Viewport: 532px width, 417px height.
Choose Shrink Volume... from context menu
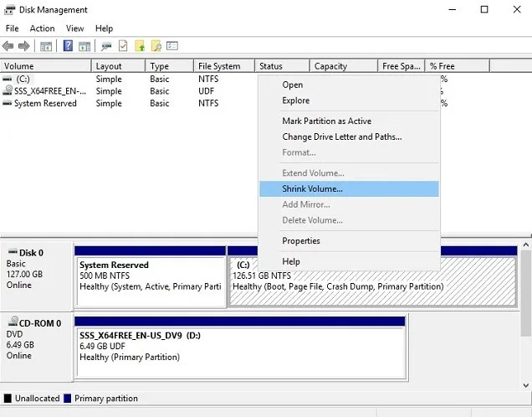coord(312,189)
